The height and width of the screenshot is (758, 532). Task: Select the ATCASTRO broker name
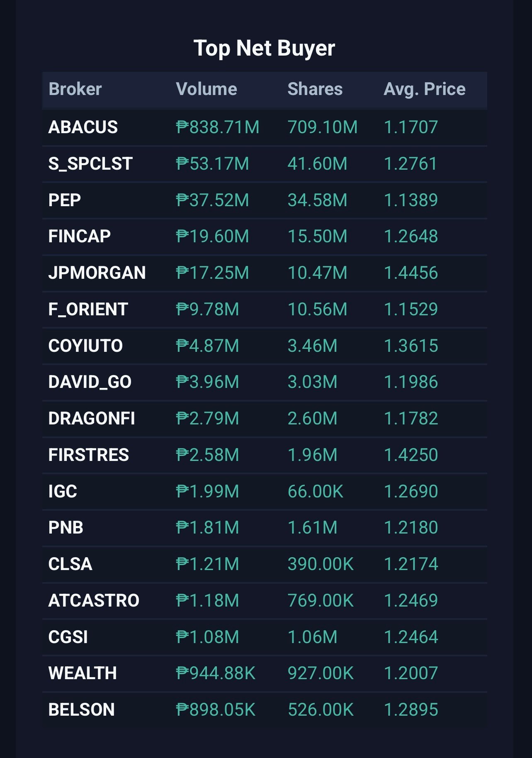[x=94, y=601]
